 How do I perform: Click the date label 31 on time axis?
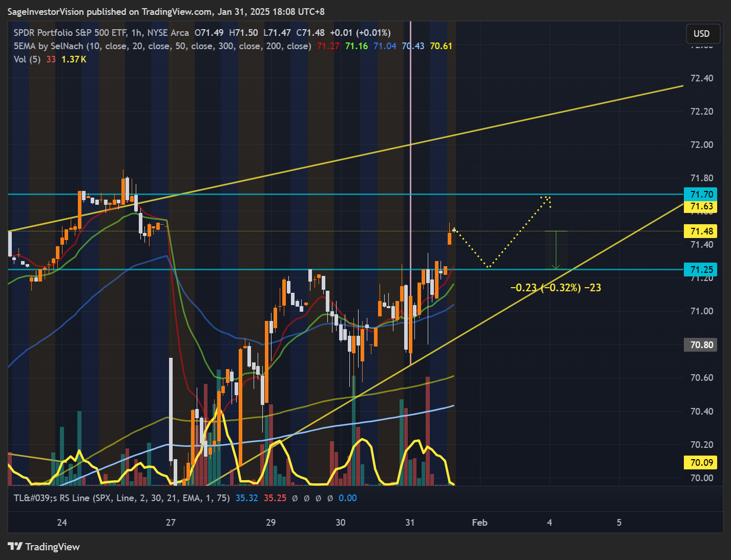pyautogui.click(x=410, y=523)
